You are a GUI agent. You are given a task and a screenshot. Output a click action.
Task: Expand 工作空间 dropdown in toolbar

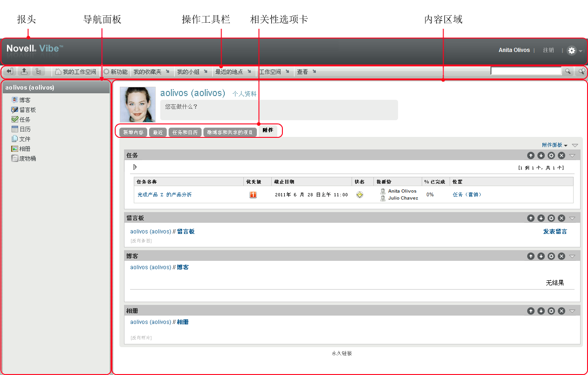tap(274, 72)
